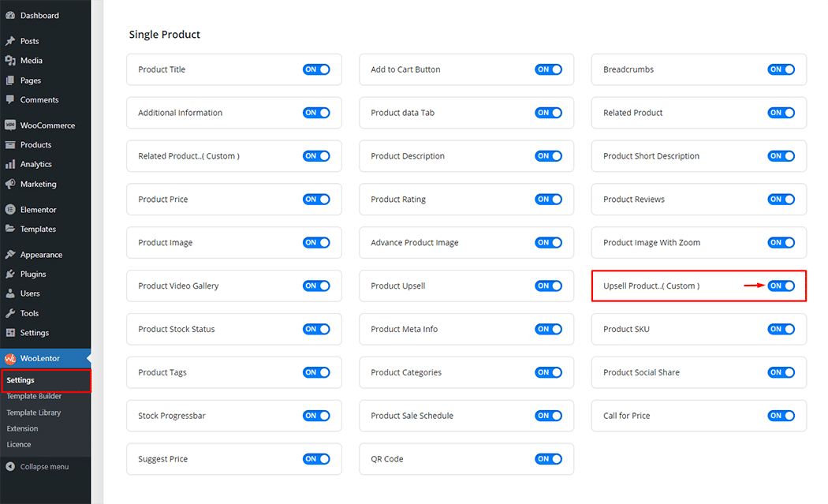This screenshot has width=828, height=504.
Task: Click the Analytics bar chart icon
Action: 10,165
